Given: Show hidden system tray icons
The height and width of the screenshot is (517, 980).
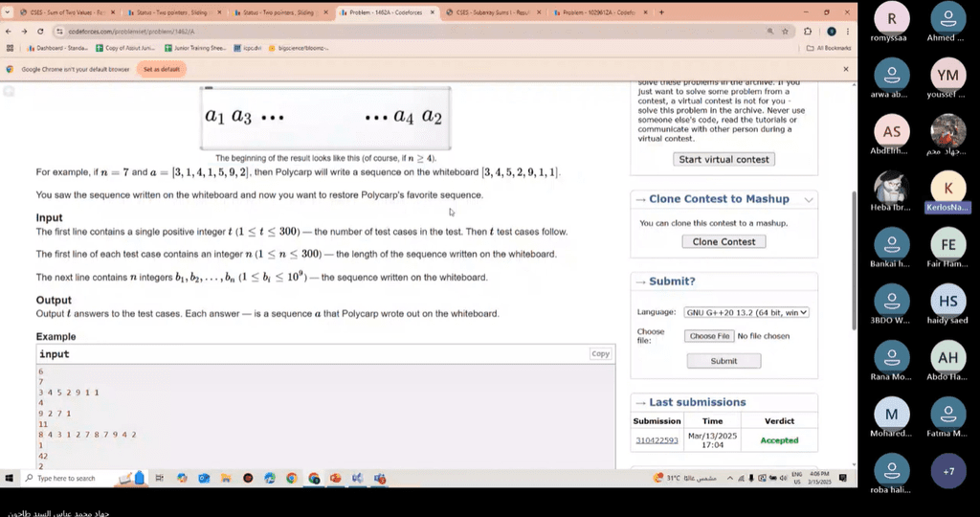Looking at the screenshot, I should coord(729,479).
